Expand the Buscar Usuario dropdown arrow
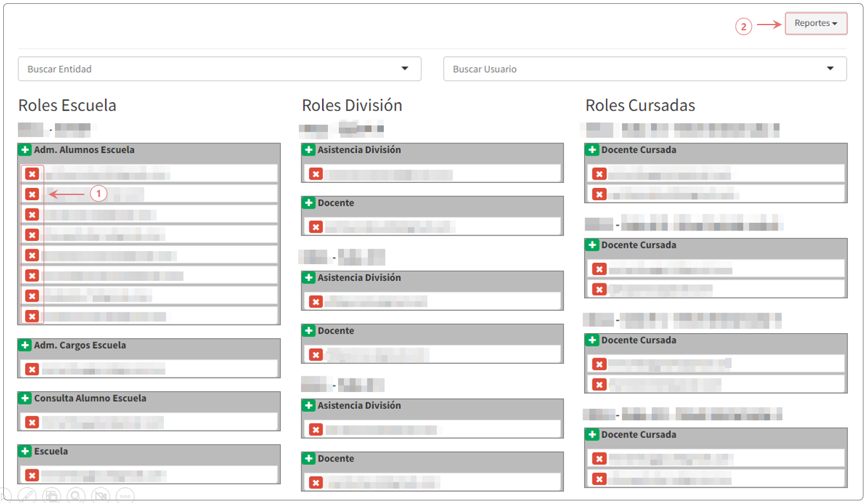 pos(830,69)
